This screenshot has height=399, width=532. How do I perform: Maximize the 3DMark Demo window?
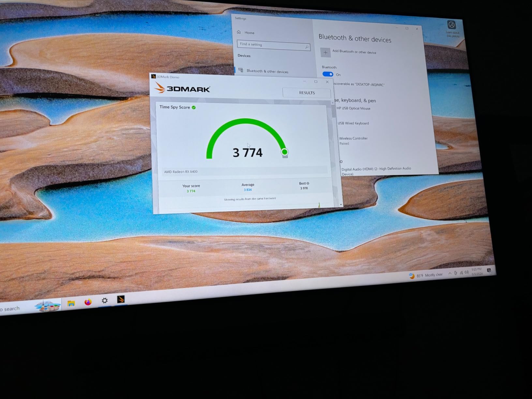(x=316, y=81)
